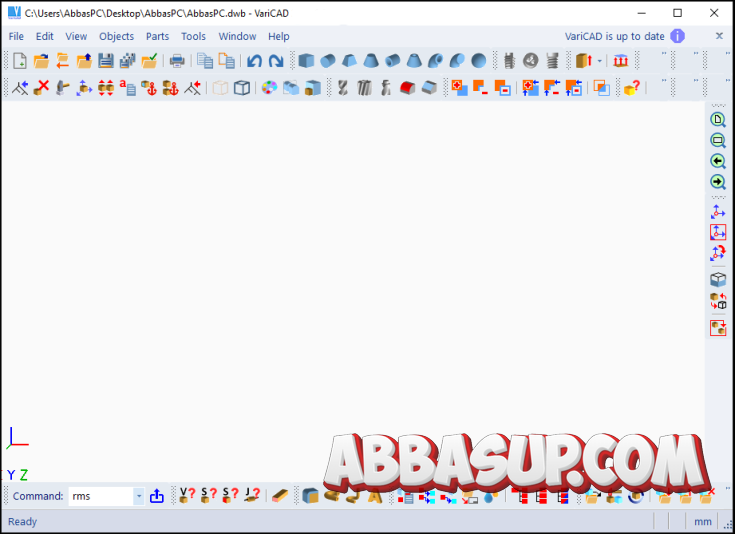The image size is (735, 534).
Task: Open the extrude tool dropdown arrow
Action: point(599,61)
